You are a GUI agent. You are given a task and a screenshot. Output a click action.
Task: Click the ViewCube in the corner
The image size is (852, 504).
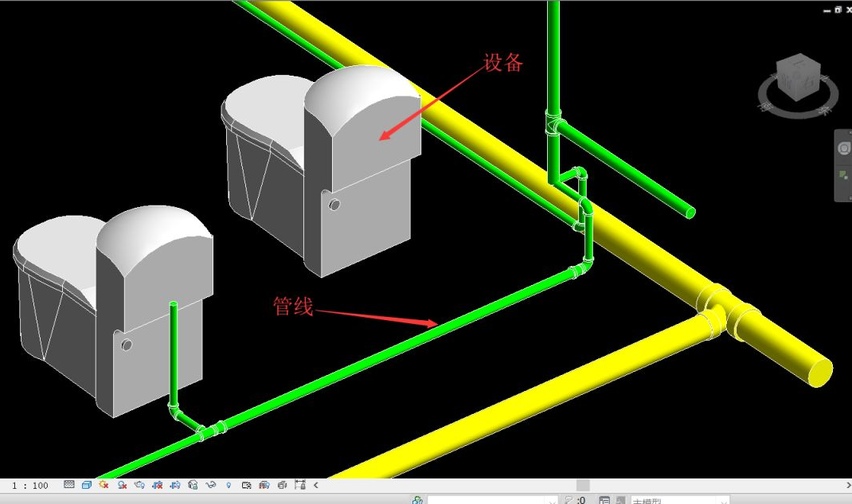pos(798,76)
